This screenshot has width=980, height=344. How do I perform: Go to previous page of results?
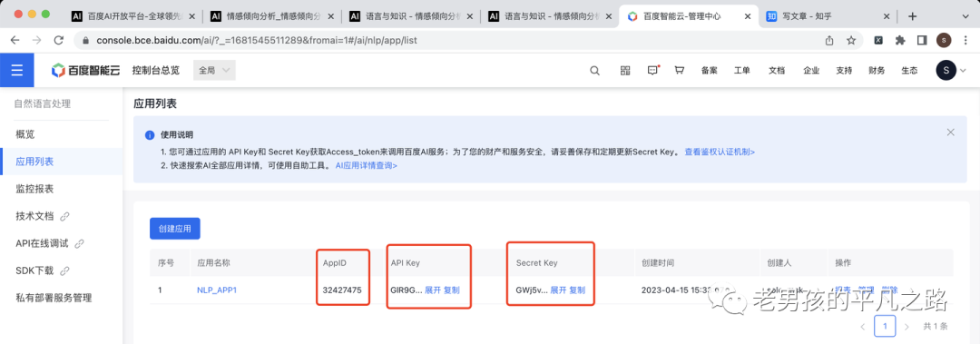point(863,326)
